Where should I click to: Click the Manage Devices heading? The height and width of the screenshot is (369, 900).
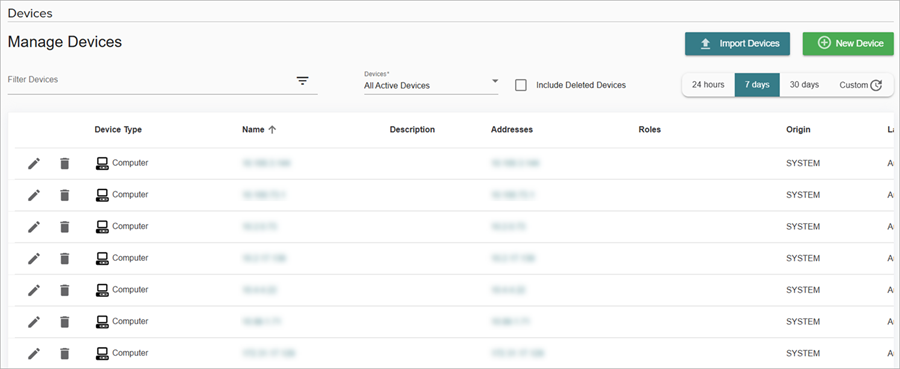[x=65, y=42]
